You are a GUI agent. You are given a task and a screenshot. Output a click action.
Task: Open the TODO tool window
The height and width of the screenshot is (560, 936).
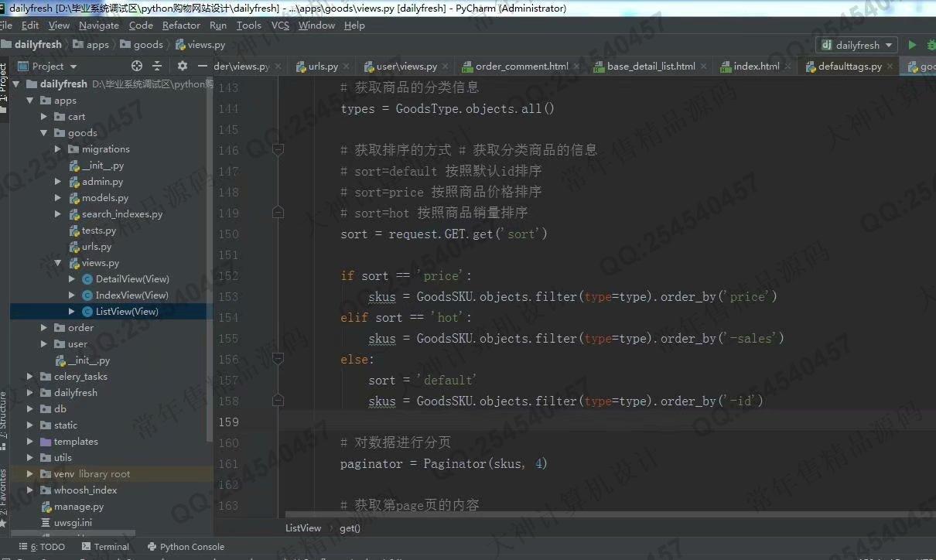(x=44, y=547)
